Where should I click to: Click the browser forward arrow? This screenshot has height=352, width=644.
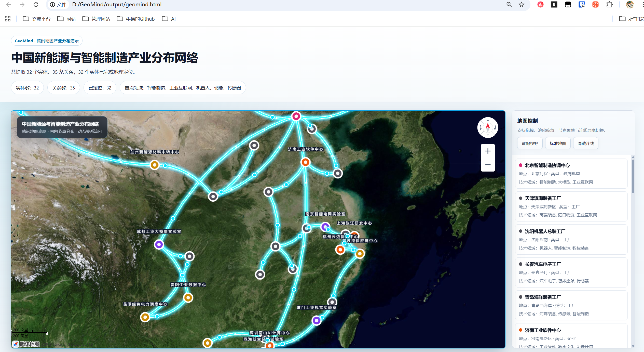(22, 5)
